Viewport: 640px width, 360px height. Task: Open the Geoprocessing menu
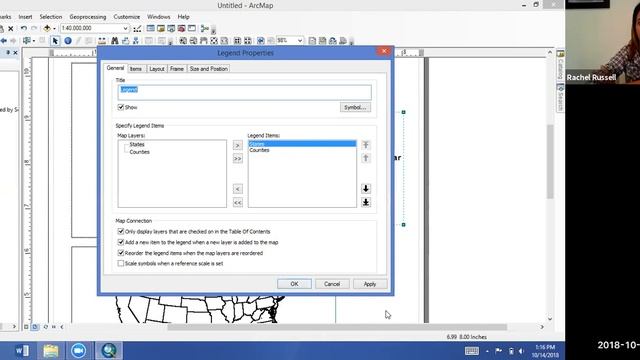(88, 17)
